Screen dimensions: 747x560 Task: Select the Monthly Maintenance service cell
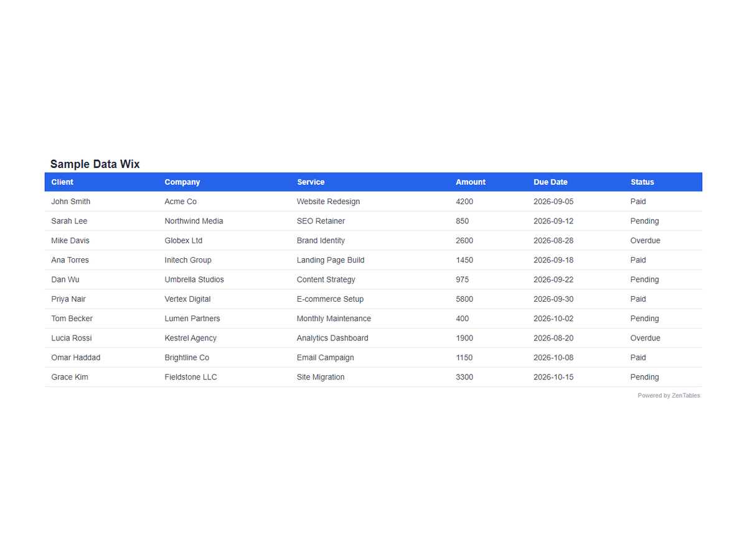point(334,319)
